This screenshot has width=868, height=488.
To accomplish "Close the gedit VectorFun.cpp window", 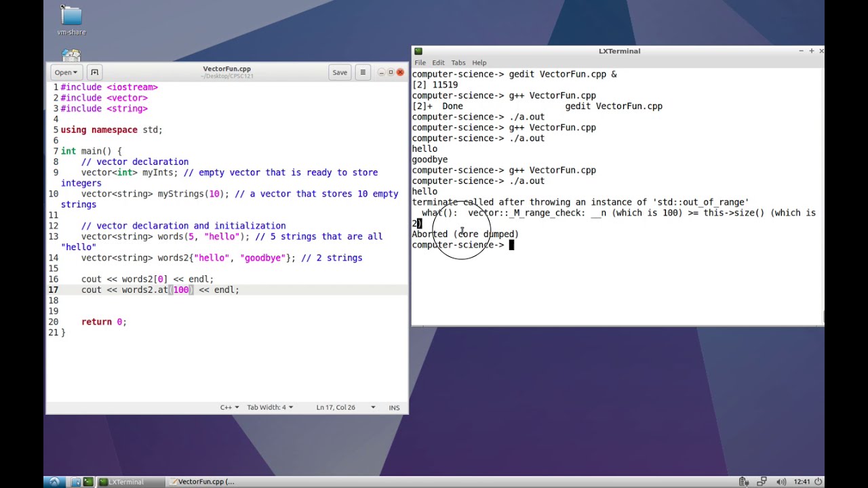I will point(400,73).
